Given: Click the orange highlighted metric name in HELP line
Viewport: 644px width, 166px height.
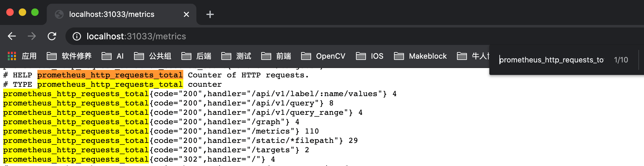Looking at the screenshot, I should coord(110,75).
